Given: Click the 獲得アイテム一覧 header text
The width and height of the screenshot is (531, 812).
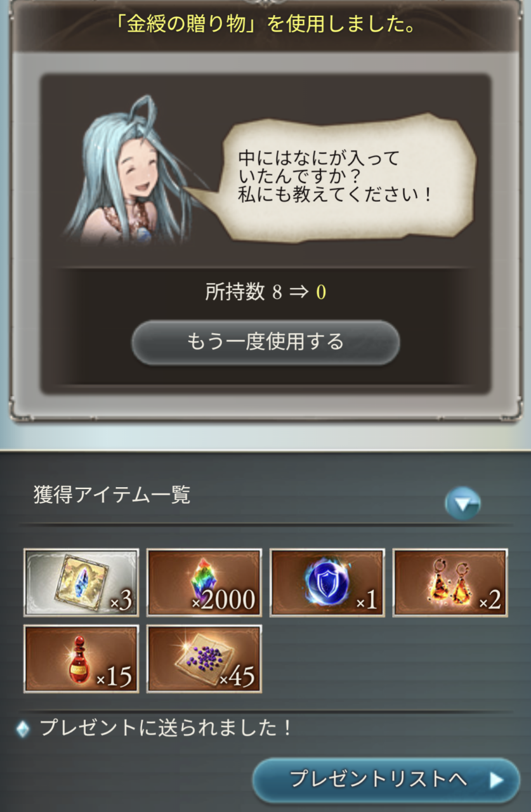Looking at the screenshot, I should 112,494.
